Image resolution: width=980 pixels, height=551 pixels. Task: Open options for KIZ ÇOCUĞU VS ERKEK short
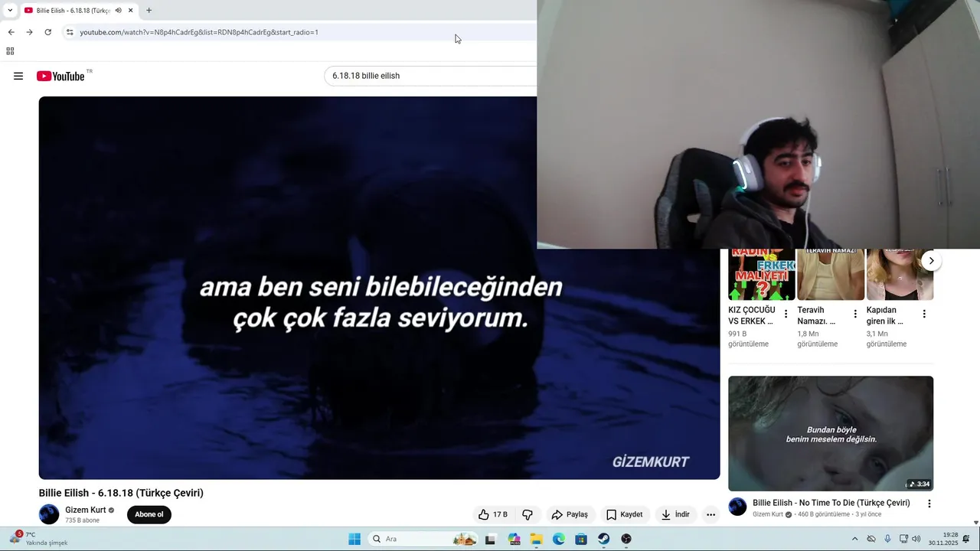point(786,314)
